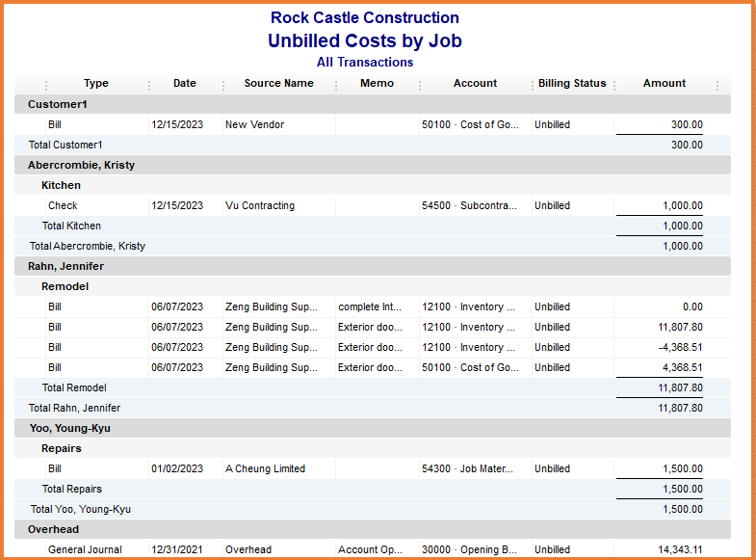
Task: Click the Account Op... memo cell
Action: (x=370, y=549)
